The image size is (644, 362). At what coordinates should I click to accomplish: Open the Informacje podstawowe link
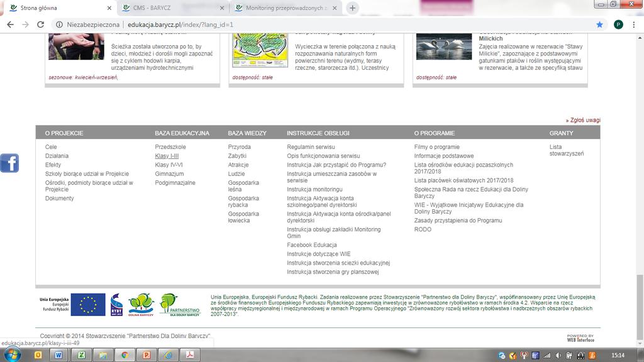click(x=444, y=156)
